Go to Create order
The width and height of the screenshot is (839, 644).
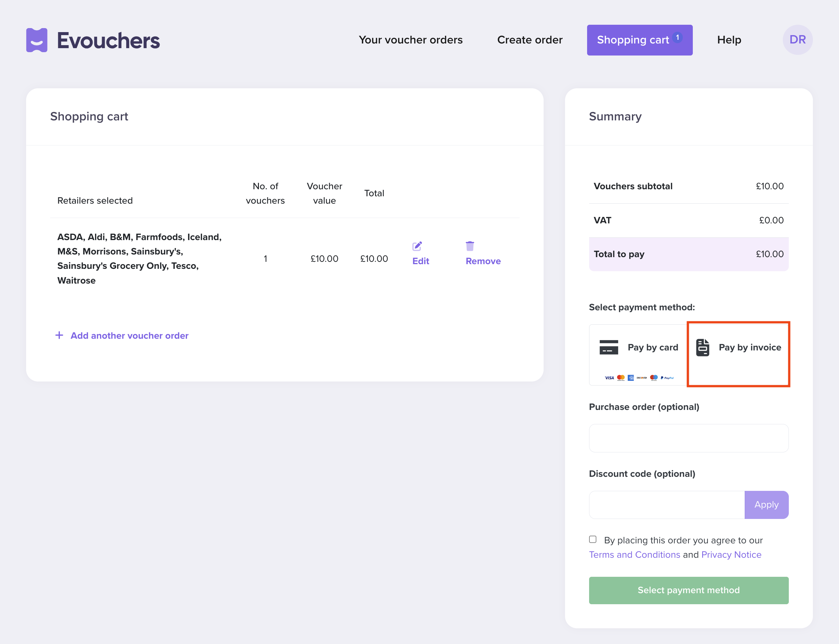click(x=530, y=40)
